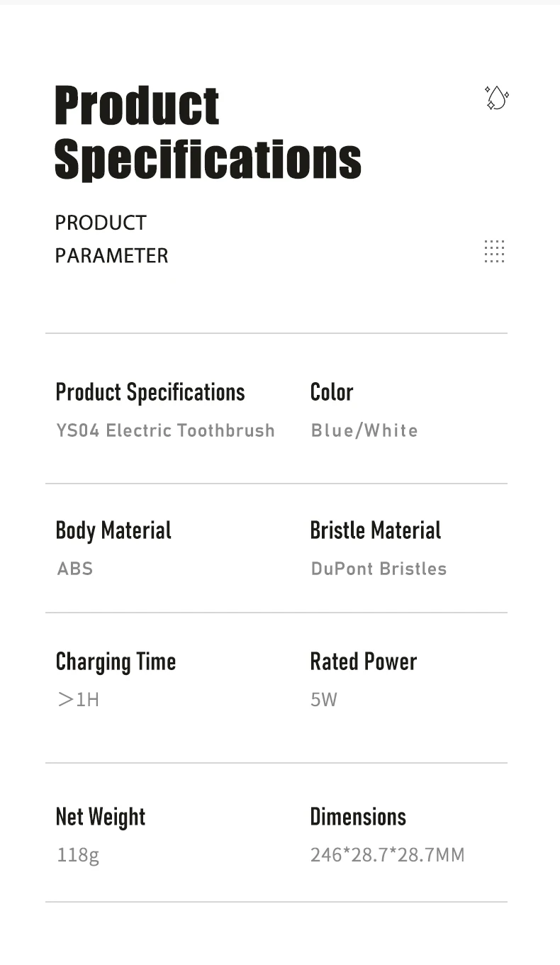Select the >1H charging time value
The width and height of the screenshot is (560, 965).
click(78, 700)
